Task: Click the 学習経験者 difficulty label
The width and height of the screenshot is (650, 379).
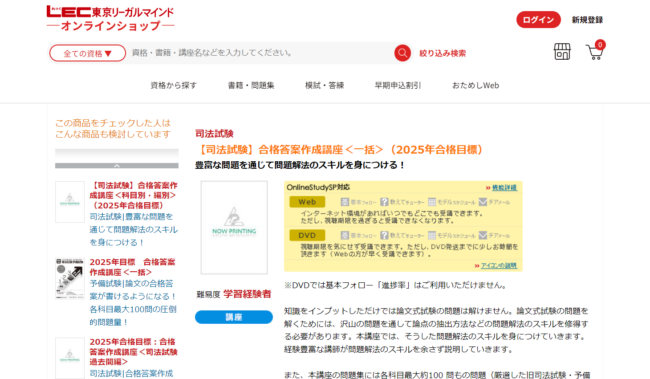Action: (247, 294)
